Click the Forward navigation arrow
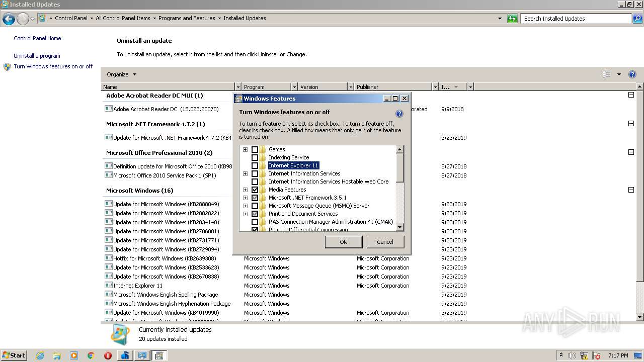This screenshot has width=644, height=362. point(23,19)
